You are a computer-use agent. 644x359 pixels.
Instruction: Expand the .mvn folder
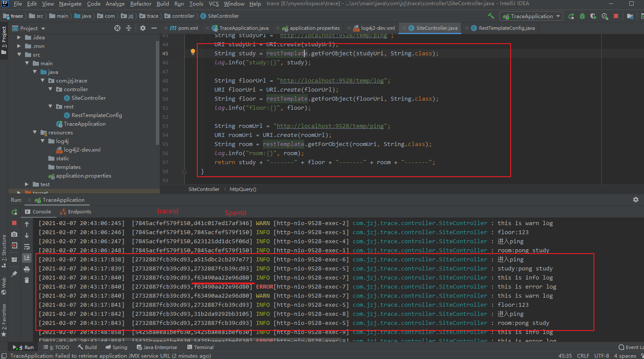point(19,46)
